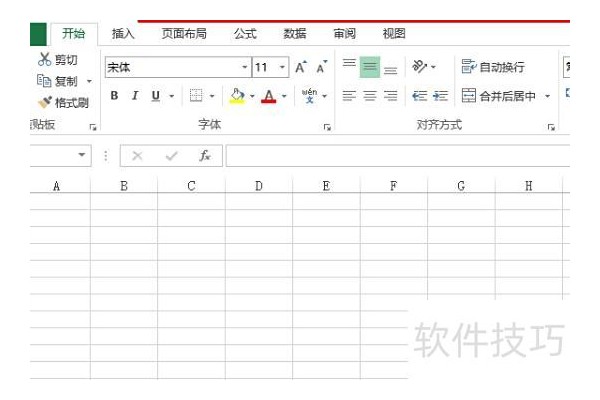This screenshot has height=400, width=600.
Task: Select column F header
Action: coord(393,186)
